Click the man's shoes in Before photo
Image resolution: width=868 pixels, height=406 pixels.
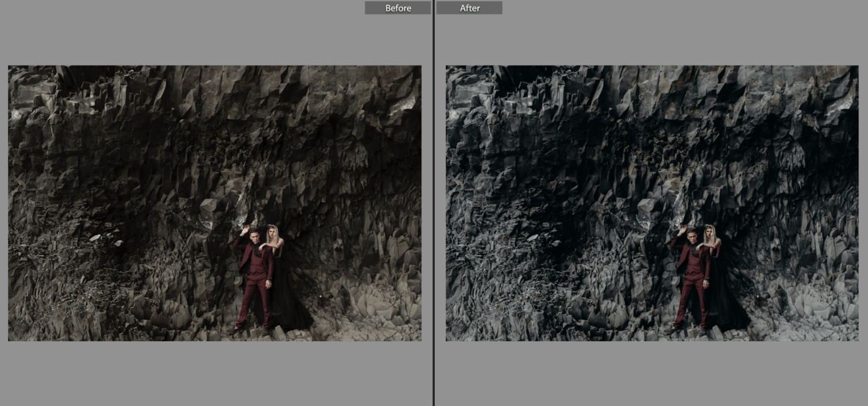pyautogui.click(x=236, y=329)
